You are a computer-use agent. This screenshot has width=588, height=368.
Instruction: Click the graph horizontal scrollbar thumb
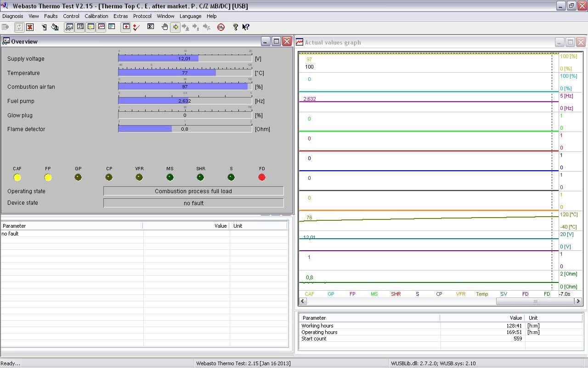coord(535,301)
